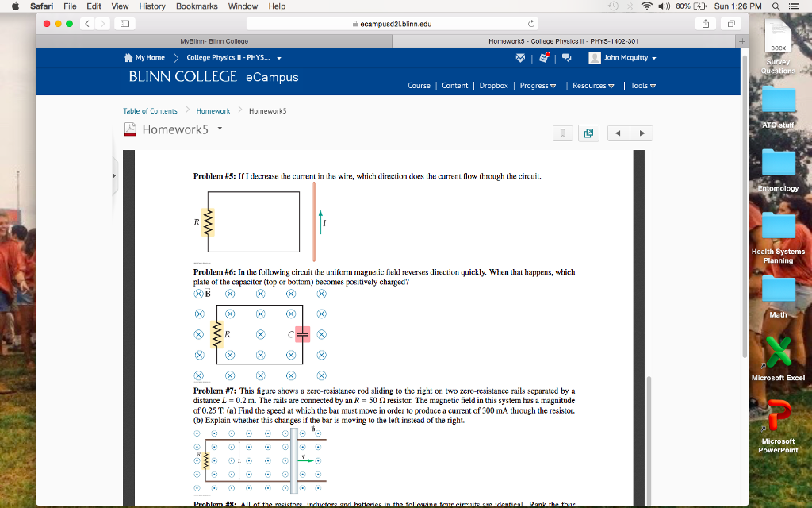Viewport: 812px width, 508px height.
Task: Go to next content topic arrow
Action: (642, 133)
